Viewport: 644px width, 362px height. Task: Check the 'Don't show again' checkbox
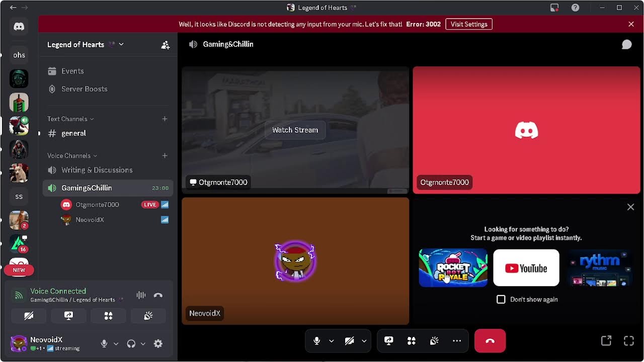(501, 299)
